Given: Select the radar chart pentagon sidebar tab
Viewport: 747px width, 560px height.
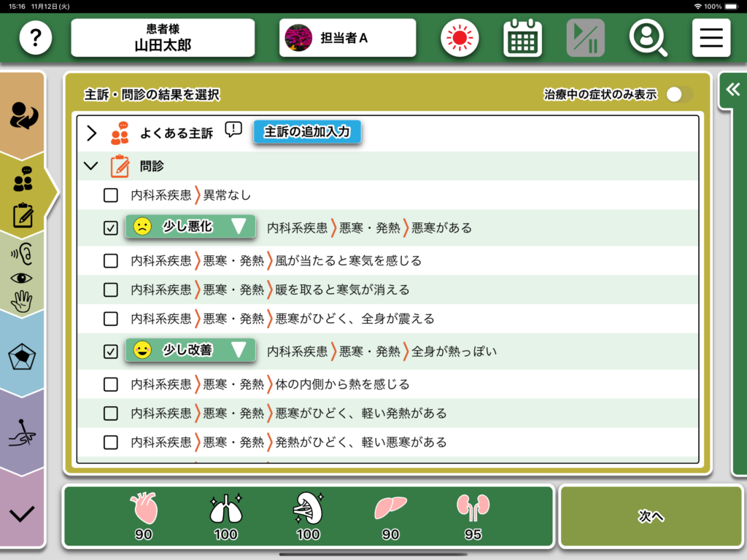Looking at the screenshot, I should point(23,357).
